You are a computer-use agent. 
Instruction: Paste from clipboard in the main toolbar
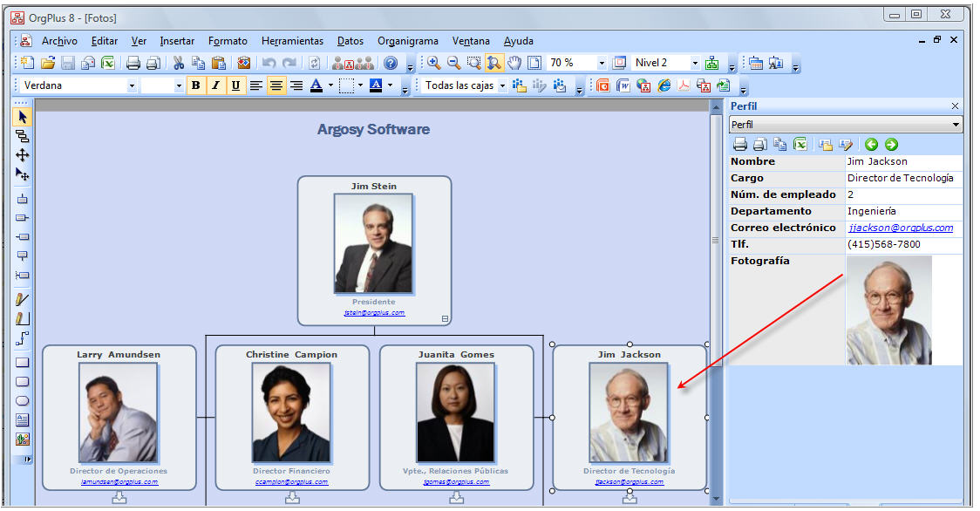[x=219, y=63]
